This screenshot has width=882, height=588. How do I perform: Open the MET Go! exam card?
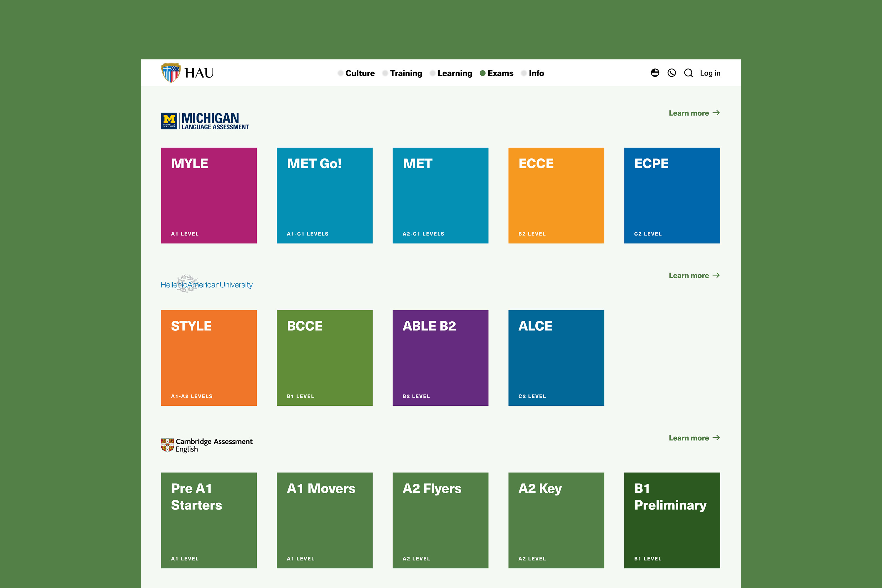pos(325,196)
